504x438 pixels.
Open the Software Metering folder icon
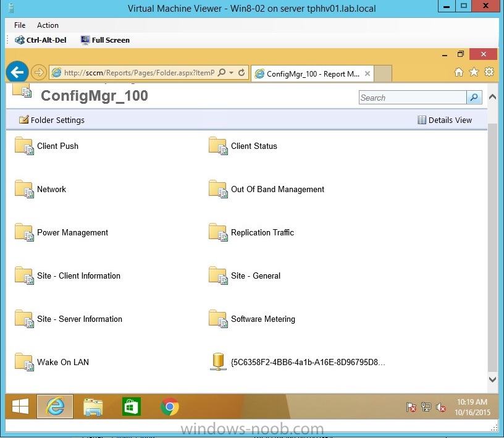(x=218, y=319)
